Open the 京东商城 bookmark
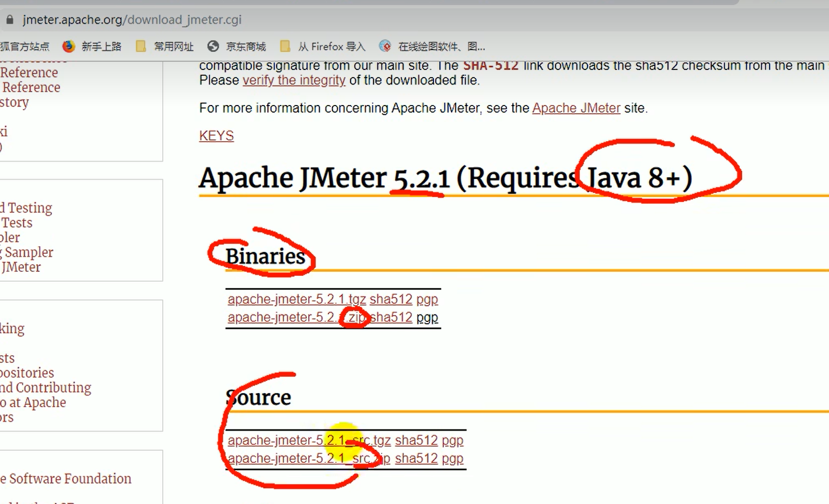This screenshot has height=504, width=829. (x=236, y=47)
